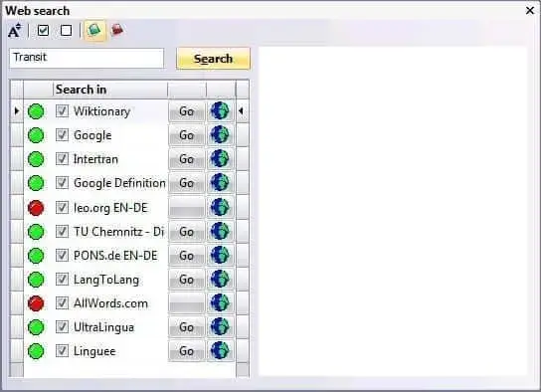Click the row selector arrow left of Wiktionary
The height and width of the screenshot is (392, 541).
coord(17,111)
